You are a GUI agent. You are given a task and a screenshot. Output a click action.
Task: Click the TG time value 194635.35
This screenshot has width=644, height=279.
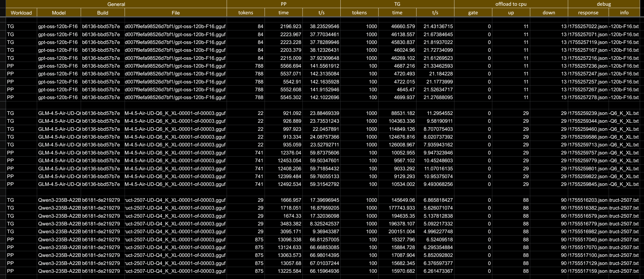pyautogui.click(x=397, y=216)
